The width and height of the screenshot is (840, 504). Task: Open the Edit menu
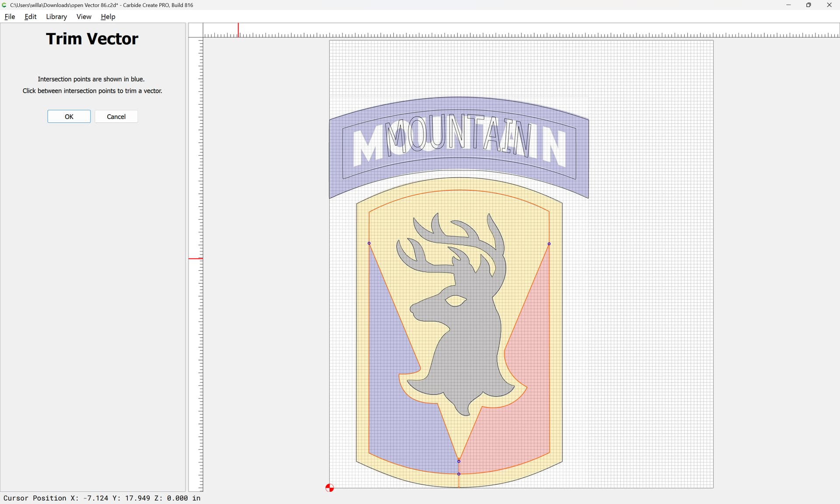(x=31, y=17)
